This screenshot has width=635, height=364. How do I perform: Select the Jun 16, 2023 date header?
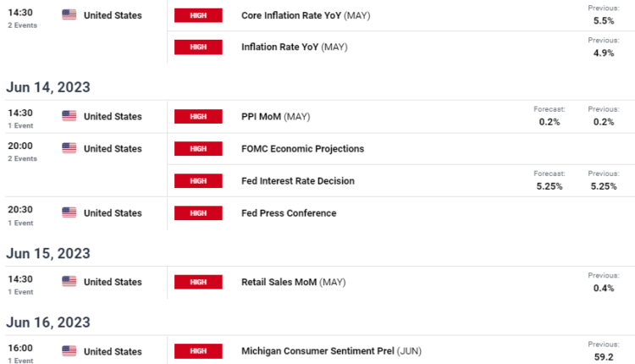(48, 323)
